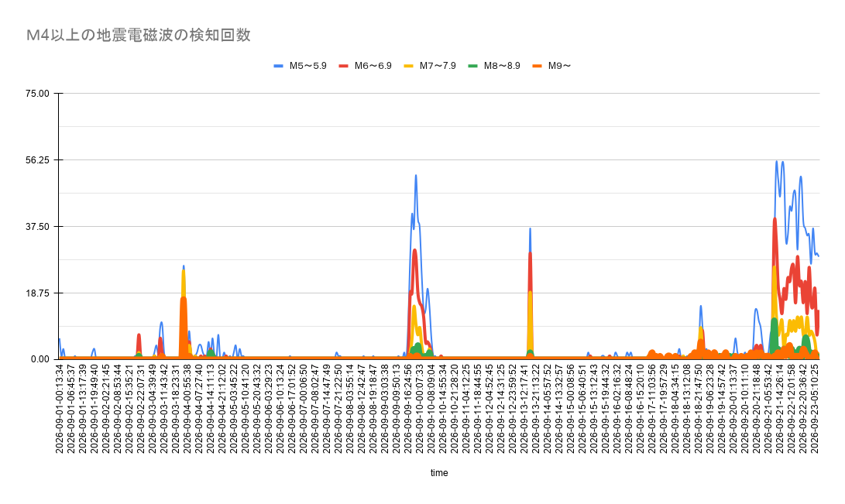Click x-axis label 2026-09-14-05:57:52
Viewport: 845px width, 504px height.
(547, 409)
